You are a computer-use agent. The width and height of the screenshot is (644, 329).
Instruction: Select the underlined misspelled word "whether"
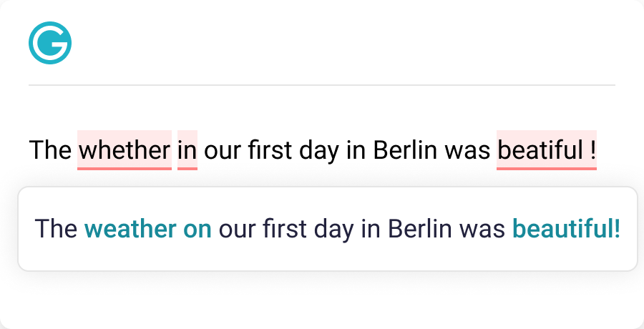tap(124, 150)
